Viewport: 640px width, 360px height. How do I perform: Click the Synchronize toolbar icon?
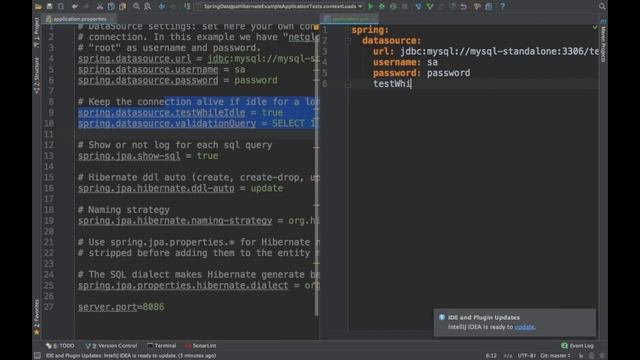61,7
